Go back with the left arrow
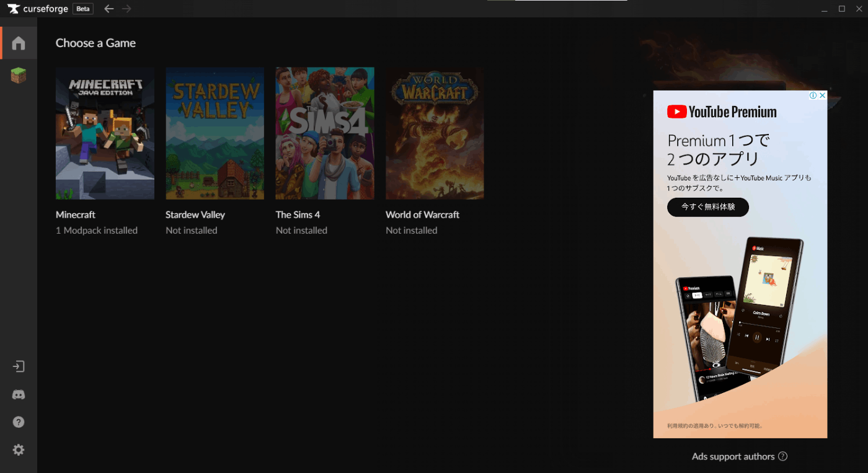The image size is (868, 473). click(109, 9)
